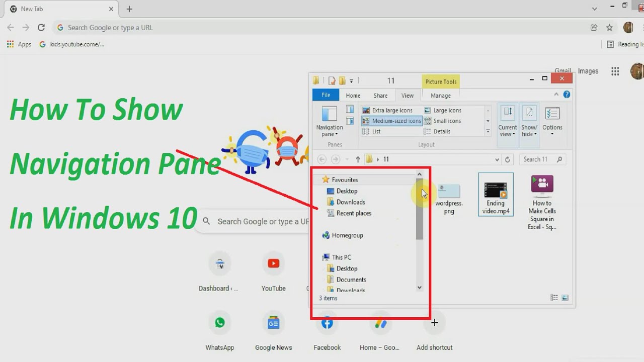
Task: Open kids.youtube.com bookmark
Action: [72, 44]
